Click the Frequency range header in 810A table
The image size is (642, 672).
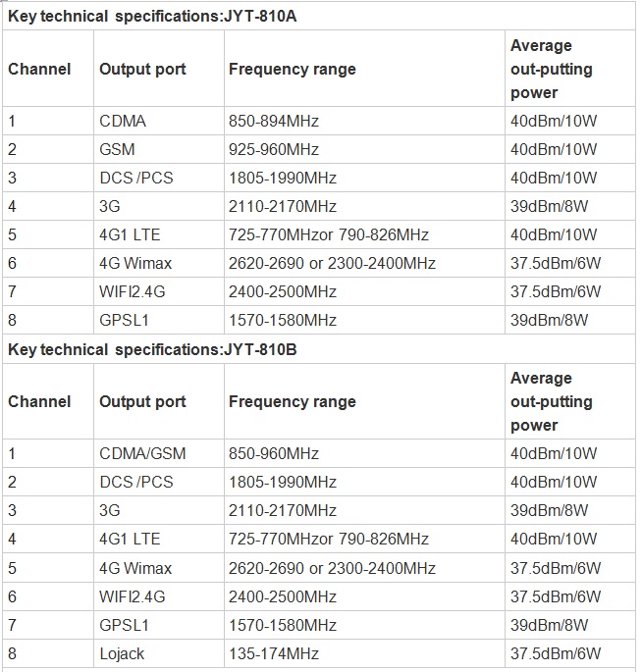point(293,69)
